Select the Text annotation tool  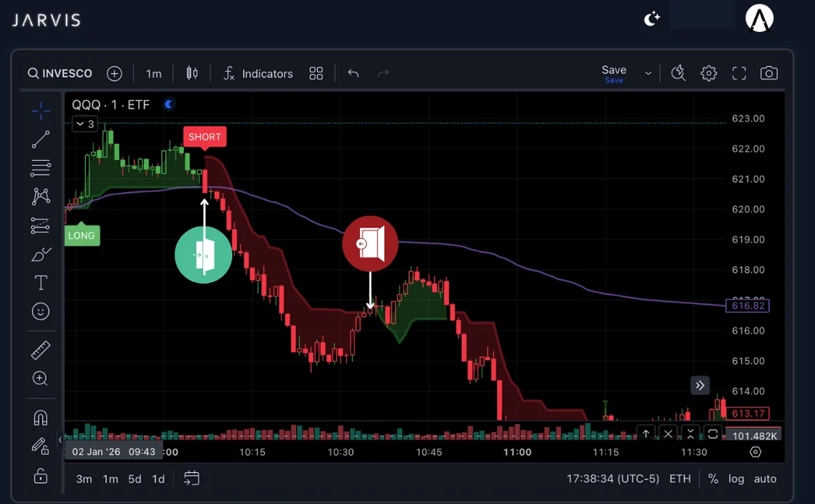[41, 283]
